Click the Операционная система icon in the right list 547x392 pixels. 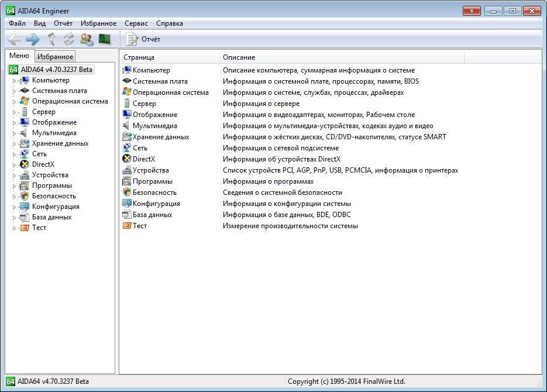126,92
